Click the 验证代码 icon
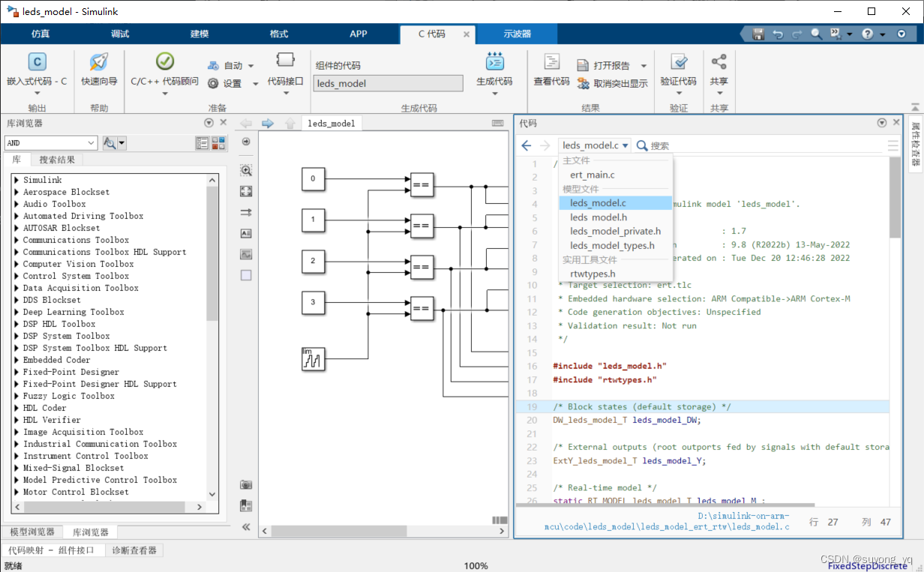The width and height of the screenshot is (924, 572). click(678, 63)
